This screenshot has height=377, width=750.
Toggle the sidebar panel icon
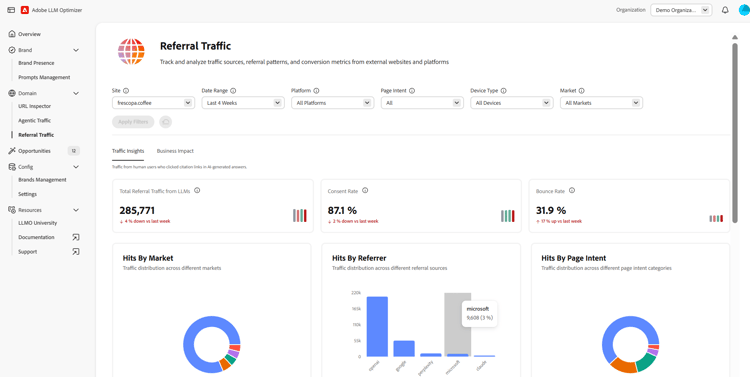[x=11, y=10]
